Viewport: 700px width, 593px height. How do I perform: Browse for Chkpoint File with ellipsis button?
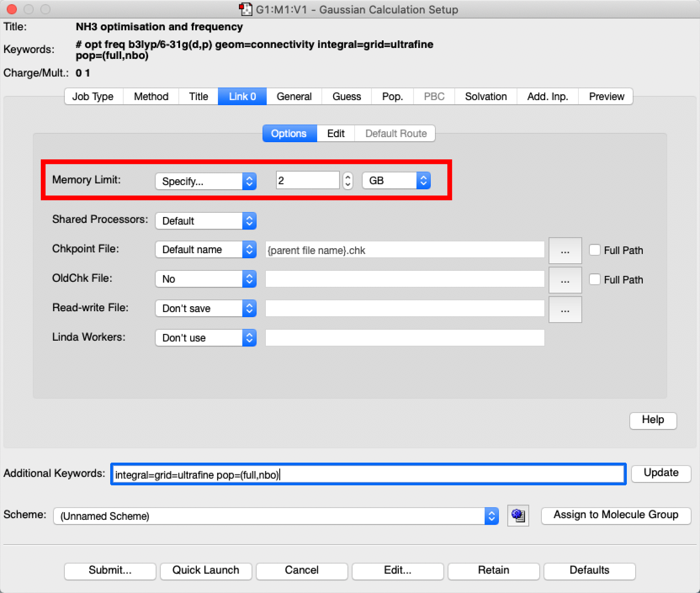tap(565, 251)
